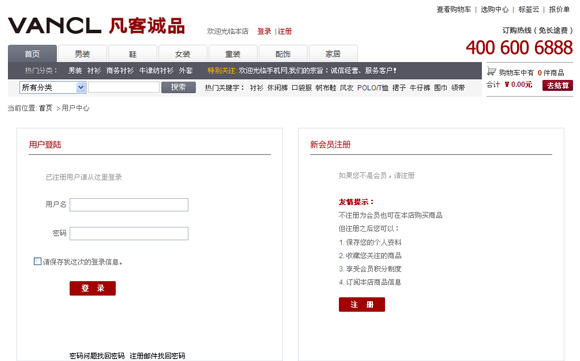Click the 用户登陆 panel heading
This screenshot has width=580, height=361.
[45, 145]
